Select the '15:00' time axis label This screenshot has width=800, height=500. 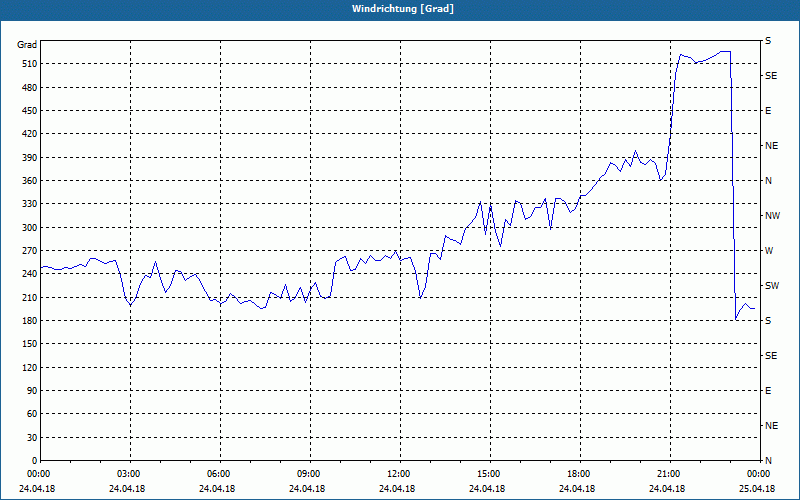point(490,474)
